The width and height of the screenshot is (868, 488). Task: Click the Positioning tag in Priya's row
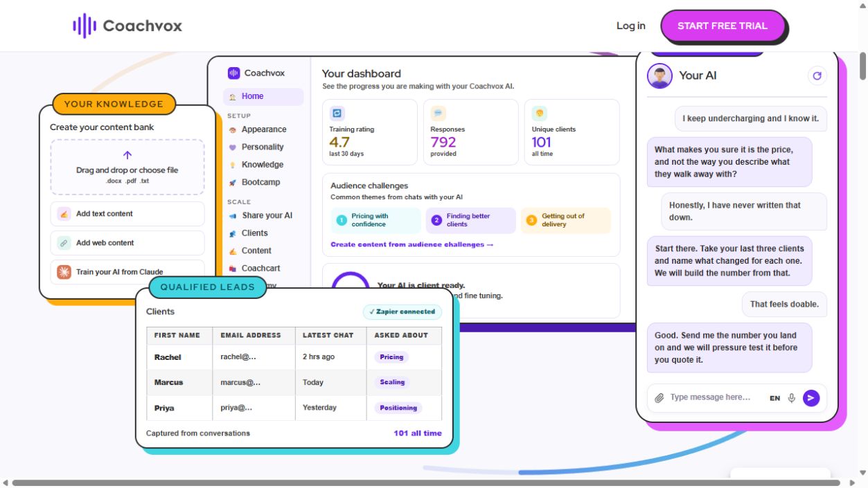398,408
